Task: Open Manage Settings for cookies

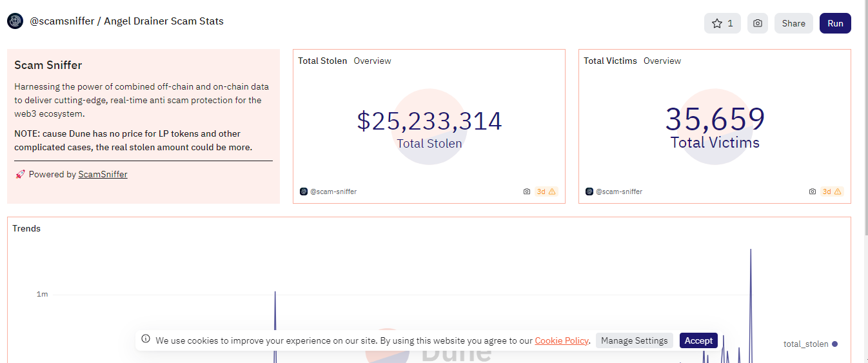Action: coord(634,340)
